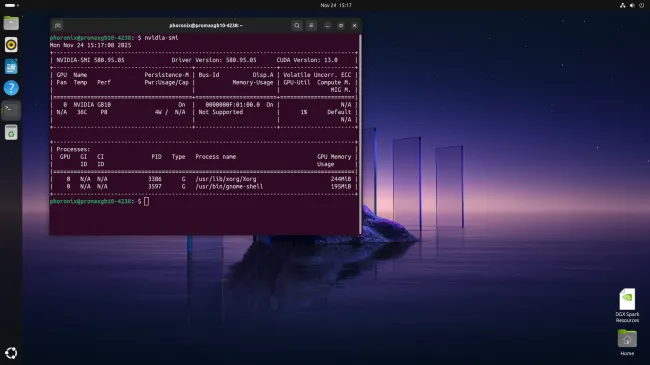
Task: Open the clock and calendar in top bar
Action: (x=336, y=5)
